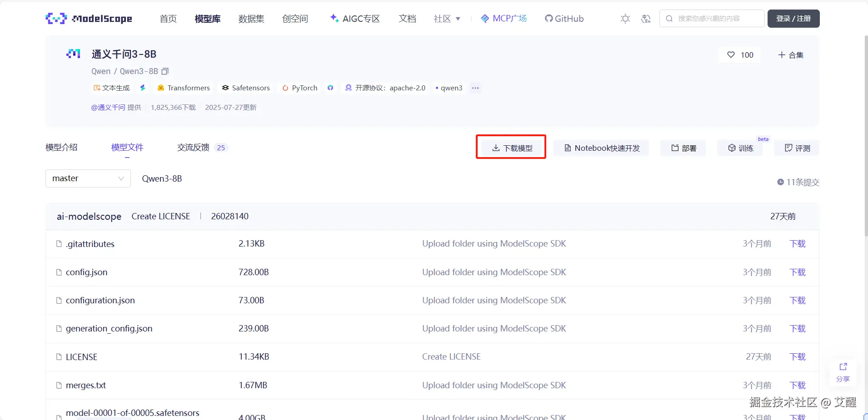Download configuration.json via its 下载 link

(x=798, y=300)
